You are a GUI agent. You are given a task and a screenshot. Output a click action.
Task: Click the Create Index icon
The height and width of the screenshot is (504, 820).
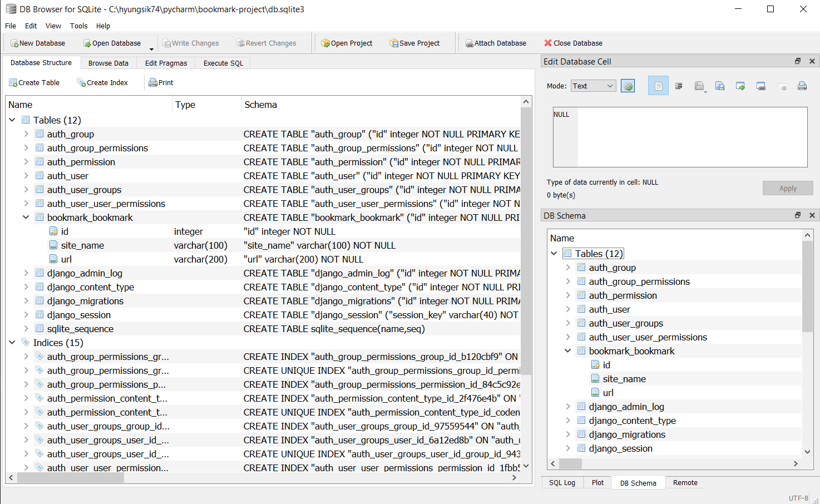(x=81, y=83)
